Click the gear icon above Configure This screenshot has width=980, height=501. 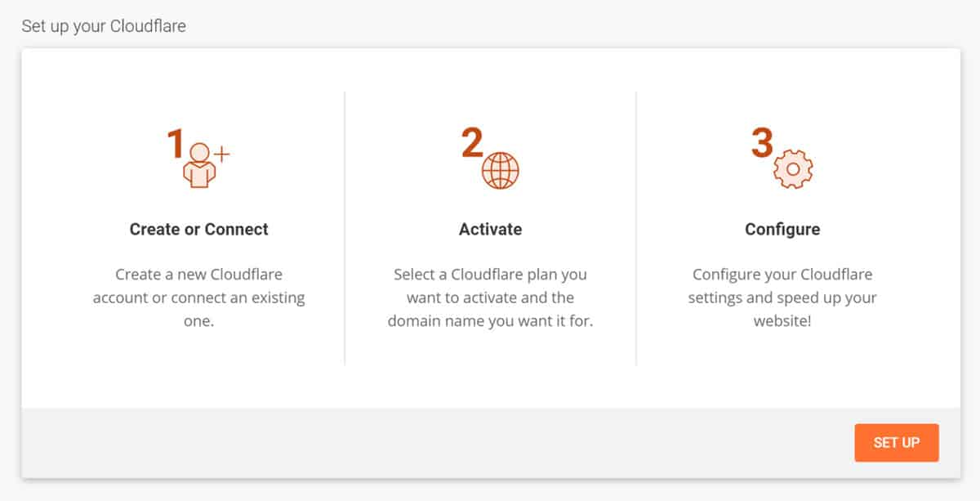pos(792,169)
